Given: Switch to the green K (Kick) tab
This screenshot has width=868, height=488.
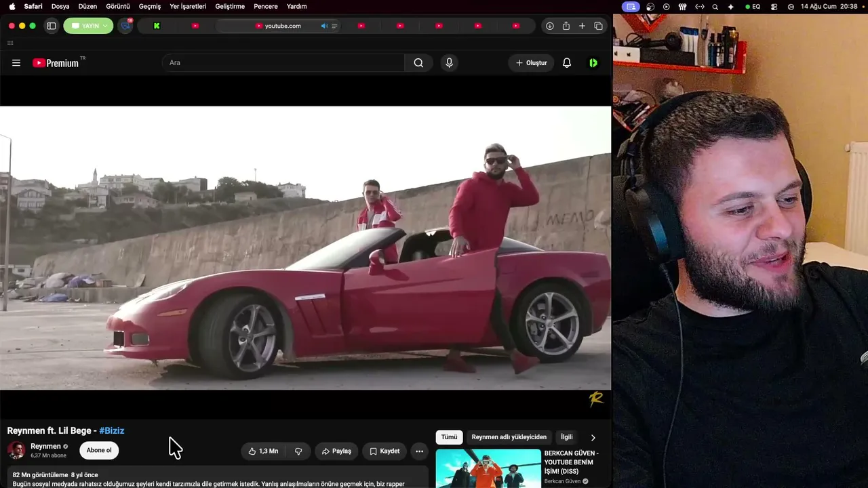Looking at the screenshot, I should click(157, 26).
